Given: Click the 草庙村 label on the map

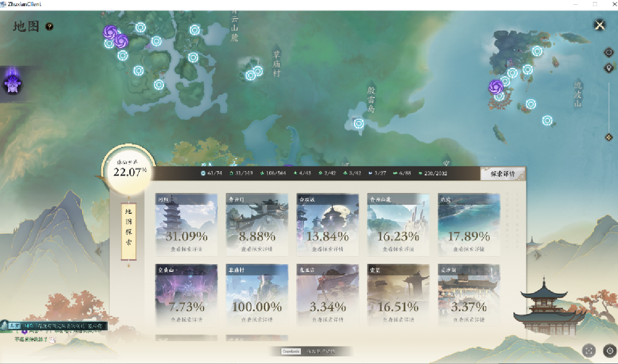Looking at the screenshot, I should [277, 63].
